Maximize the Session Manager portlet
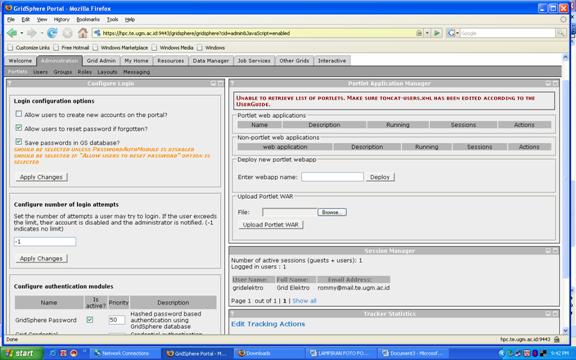Screen dimensions: 576x360 (555, 251)
